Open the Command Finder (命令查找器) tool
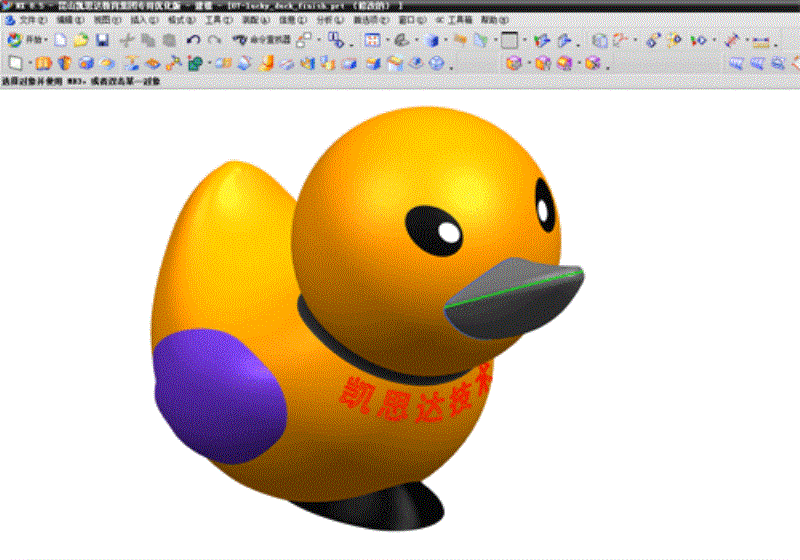This screenshot has width=800, height=560. click(x=261, y=41)
